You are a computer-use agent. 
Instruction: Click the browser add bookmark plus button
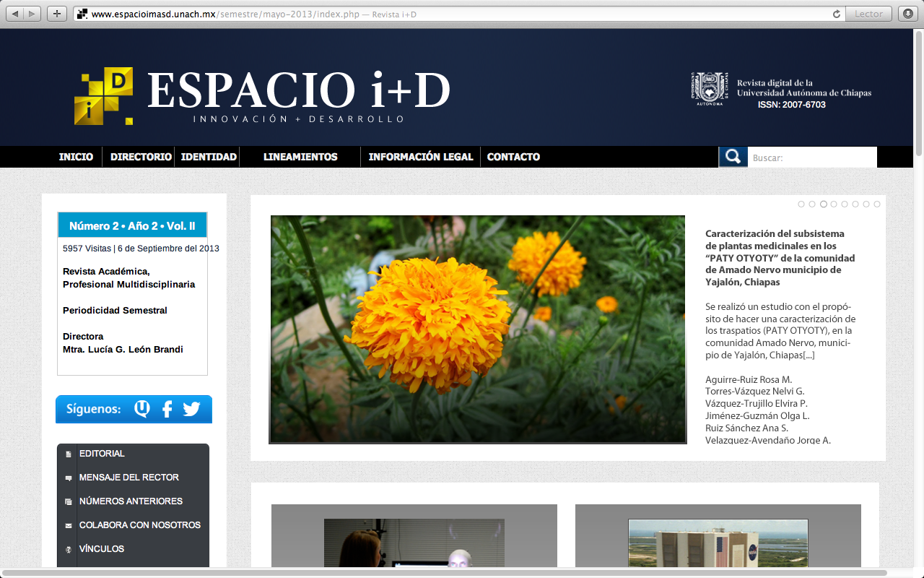point(56,14)
